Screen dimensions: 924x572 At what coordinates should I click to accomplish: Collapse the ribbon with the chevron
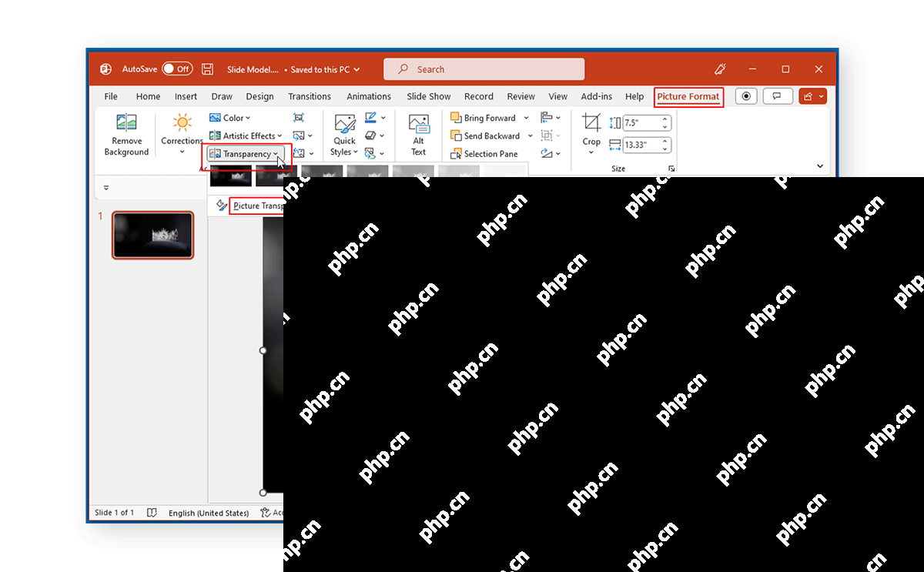[819, 166]
